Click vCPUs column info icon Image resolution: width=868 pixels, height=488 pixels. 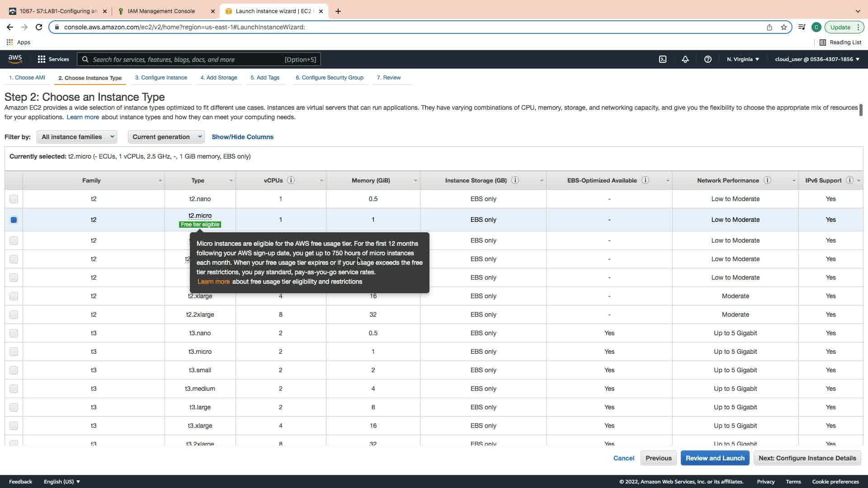coord(291,180)
